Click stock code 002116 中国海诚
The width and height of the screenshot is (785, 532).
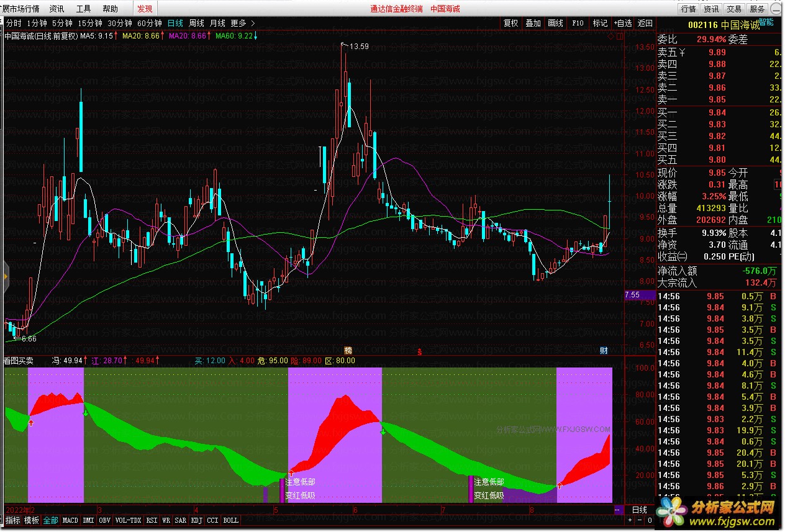point(723,25)
